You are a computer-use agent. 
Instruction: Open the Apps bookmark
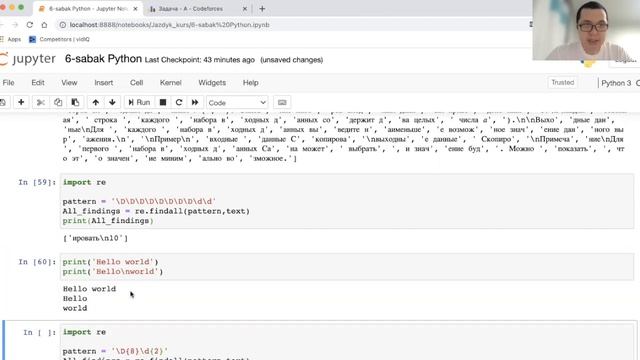11,39
